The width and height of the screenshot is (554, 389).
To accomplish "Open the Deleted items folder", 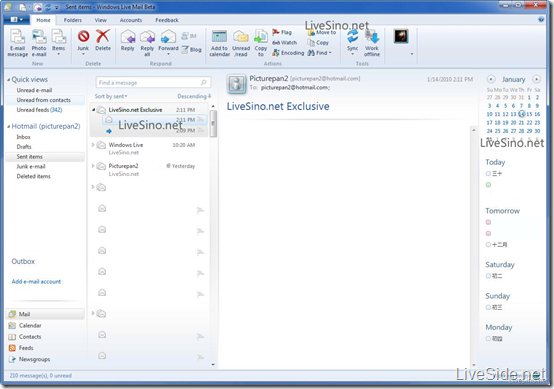I will (34, 176).
